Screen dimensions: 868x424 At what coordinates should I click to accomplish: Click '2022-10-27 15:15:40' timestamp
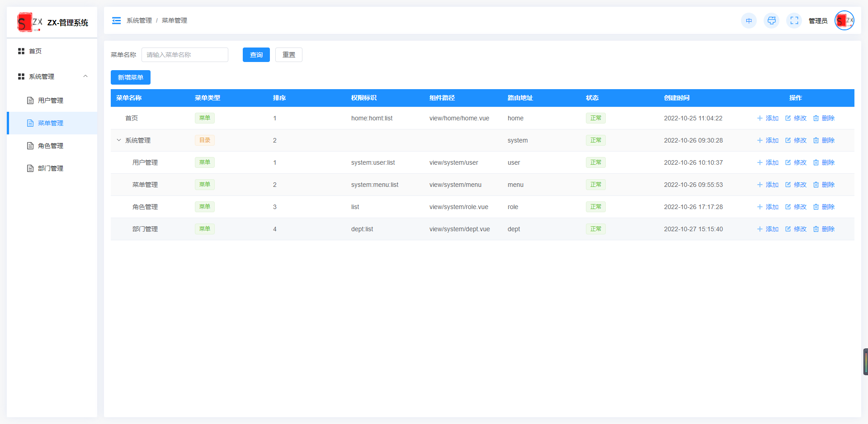tap(693, 229)
